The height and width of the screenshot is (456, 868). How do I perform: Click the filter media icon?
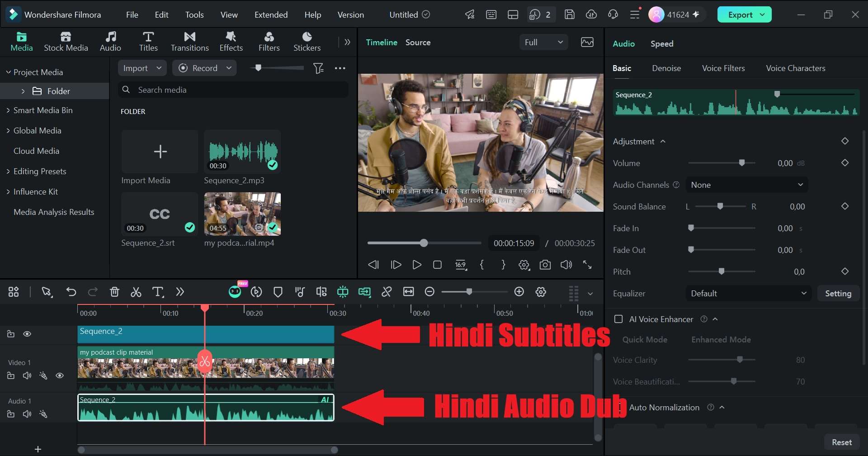click(319, 68)
